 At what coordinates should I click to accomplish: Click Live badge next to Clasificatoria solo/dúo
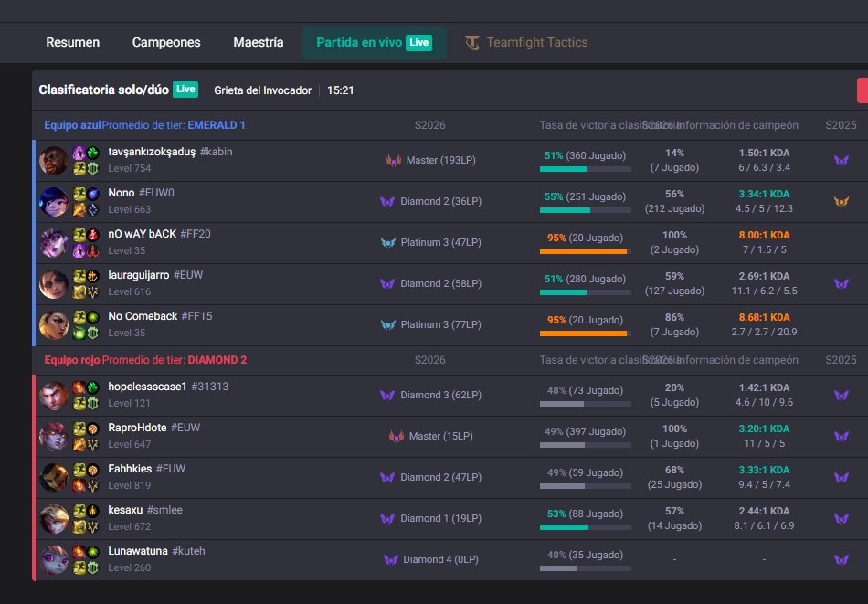point(185,90)
